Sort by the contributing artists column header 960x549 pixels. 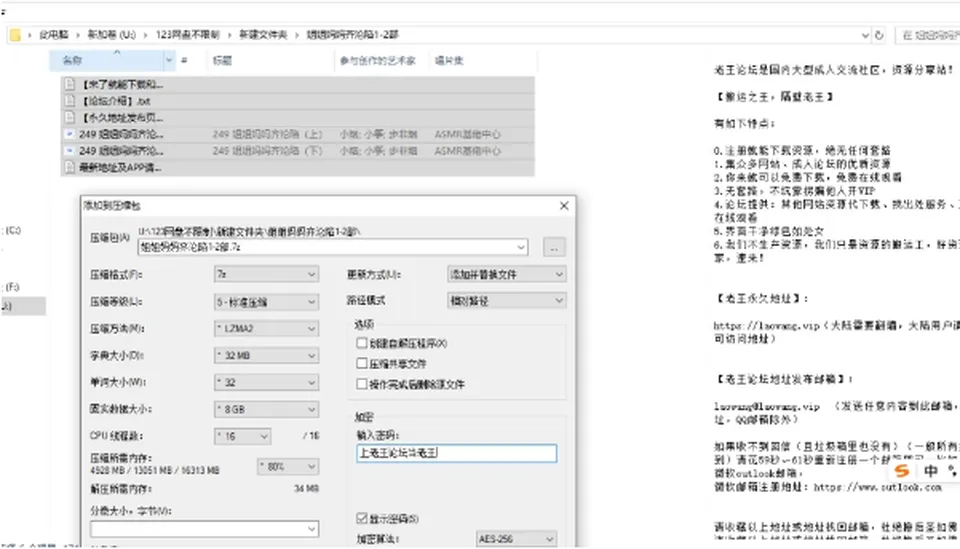click(383, 61)
